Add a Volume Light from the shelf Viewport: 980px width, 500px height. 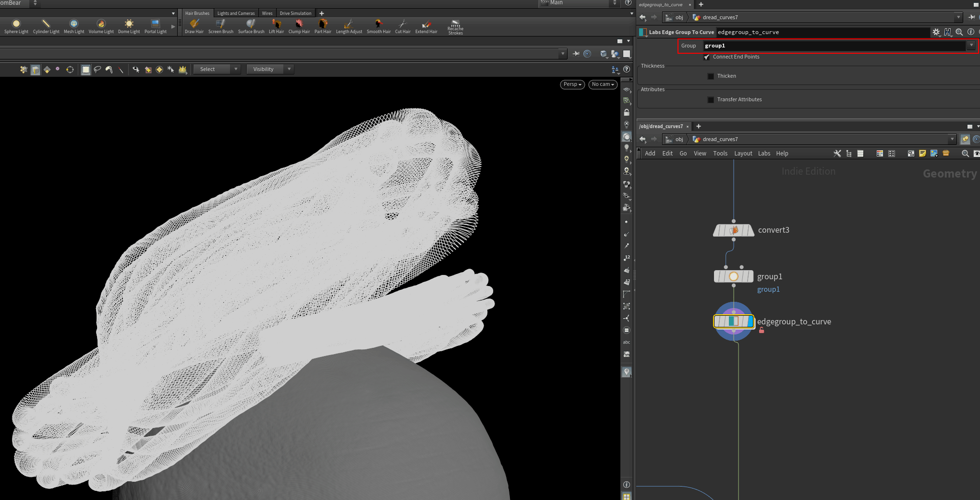pos(101,26)
